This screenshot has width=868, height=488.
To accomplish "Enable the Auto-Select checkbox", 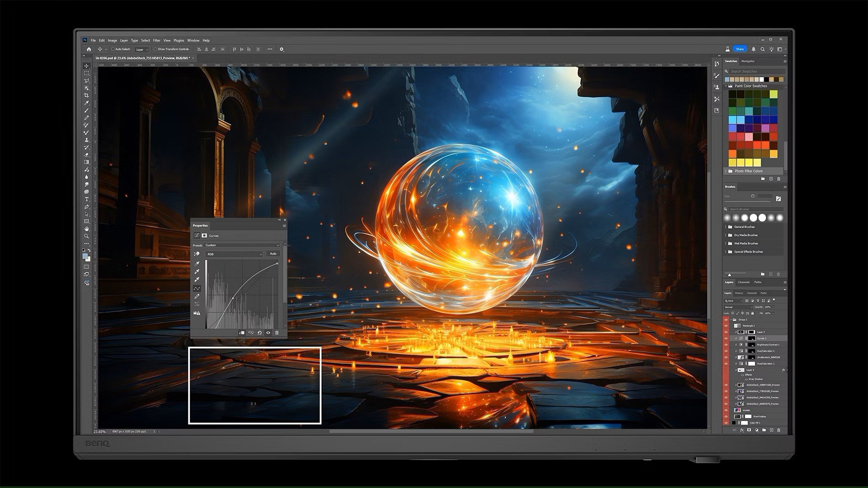I will (x=113, y=49).
